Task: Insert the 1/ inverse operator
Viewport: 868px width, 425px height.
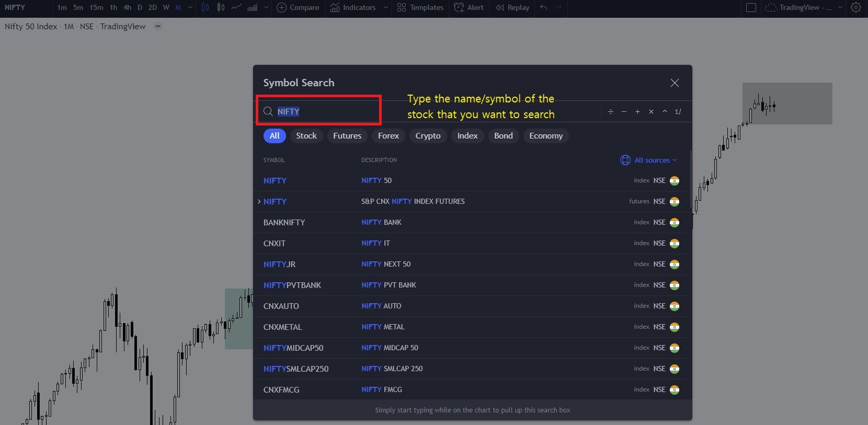Action: click(678, 111)
